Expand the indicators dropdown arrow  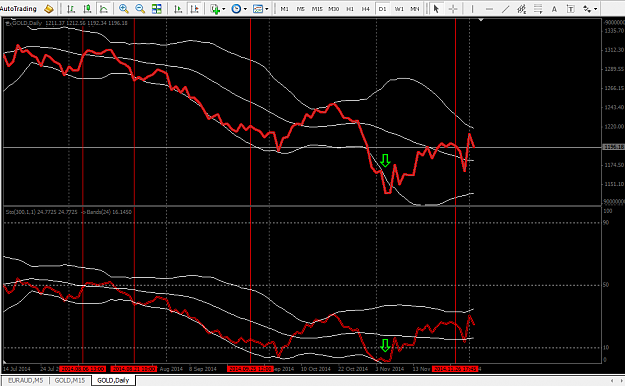click(224, 9)
